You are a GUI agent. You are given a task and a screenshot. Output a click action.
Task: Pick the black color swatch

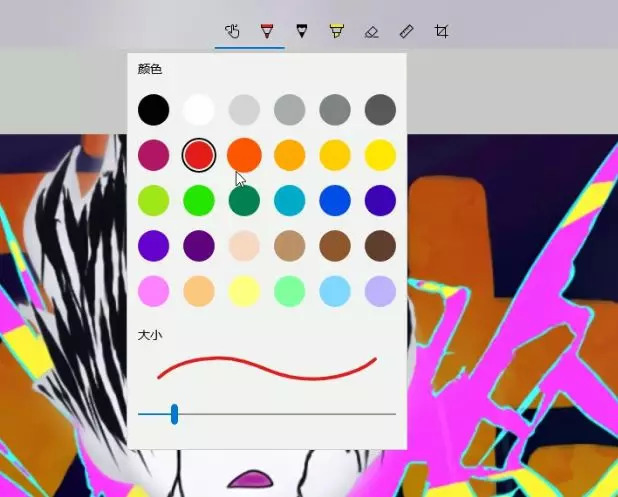click(x=154, y=110)
